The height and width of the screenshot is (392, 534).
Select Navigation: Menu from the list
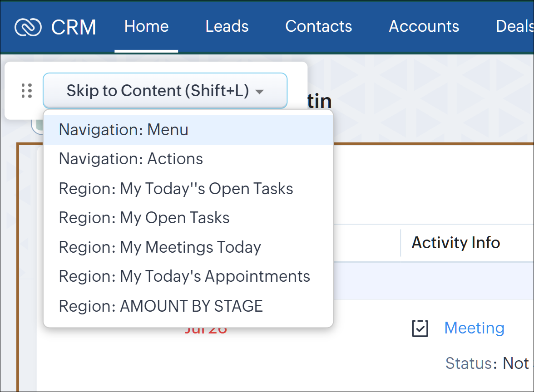point(124,130)
